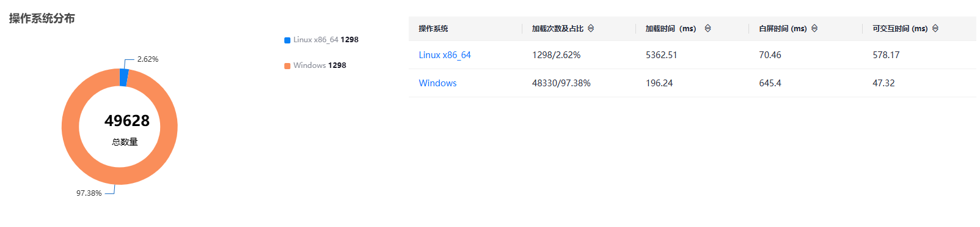Click the 操作系统分布 section title
The height and width of the screenshot is (227, 980).
click(42, 18)
